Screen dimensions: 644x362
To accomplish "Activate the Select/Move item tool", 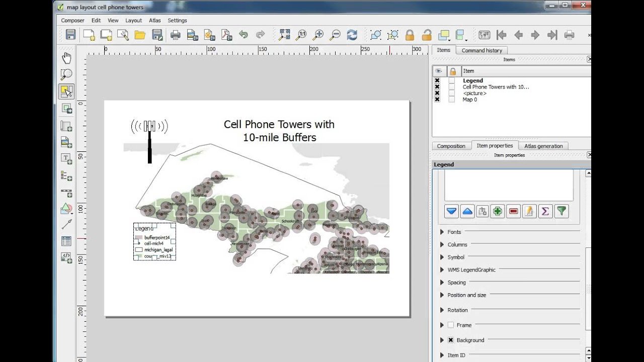I will (x=66, y=92).
